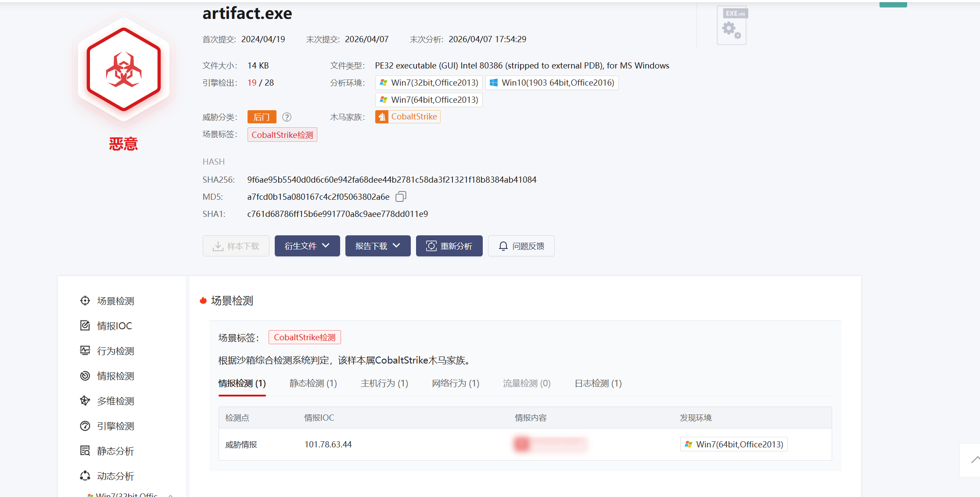Viewport: 980px width, 497px height.
Task: Copy the MD5 hash with the copy icon
Action: [401, 197]
